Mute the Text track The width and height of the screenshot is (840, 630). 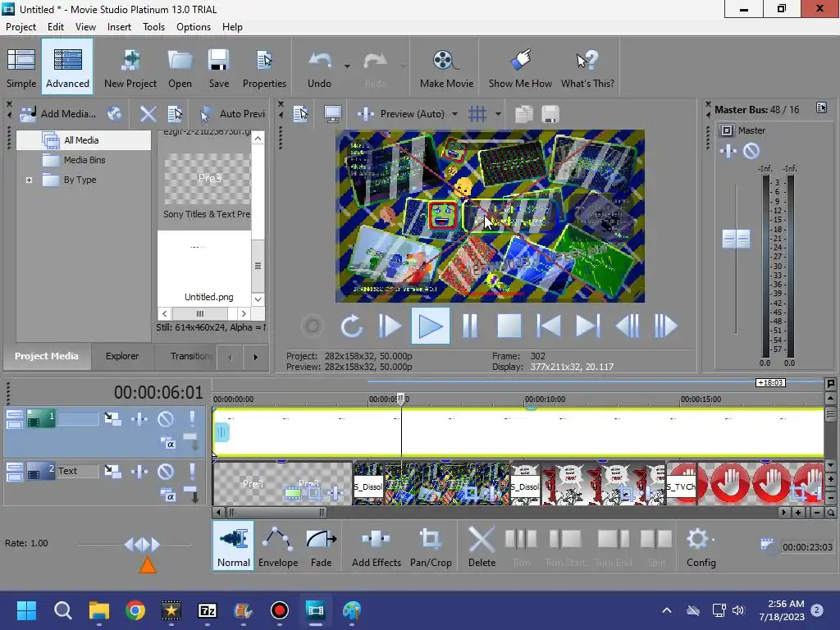click(x=166, y=471)
